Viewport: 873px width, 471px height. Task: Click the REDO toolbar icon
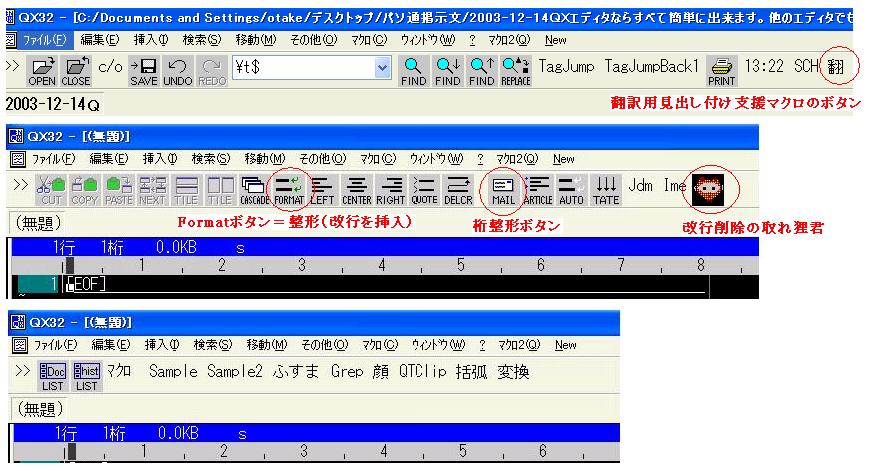pyautogui.click(x=212, y=71)
